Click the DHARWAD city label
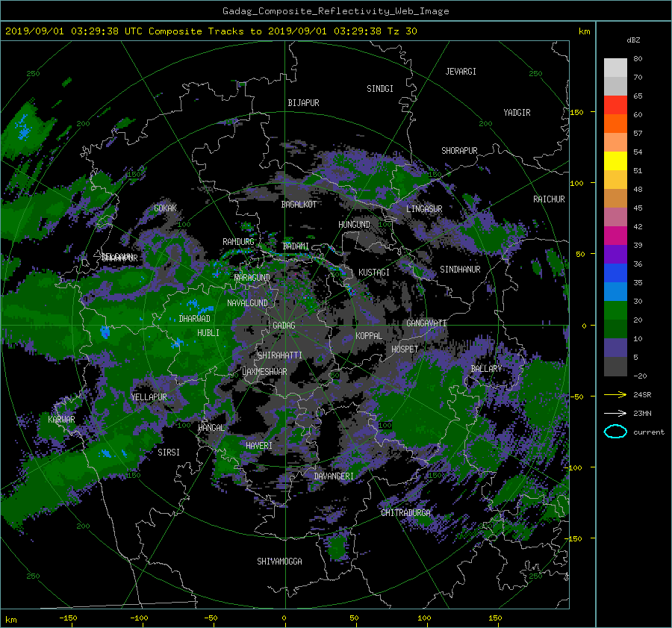The height and width of the screenshot is (628, 672). (195, 319)
